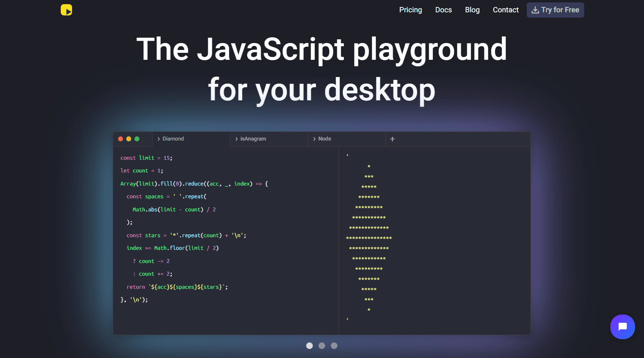Image resolution: width=644 pixels, height=358 pixels.
Task: Click code line 'let count = 1;'
Action: [142, 171]
